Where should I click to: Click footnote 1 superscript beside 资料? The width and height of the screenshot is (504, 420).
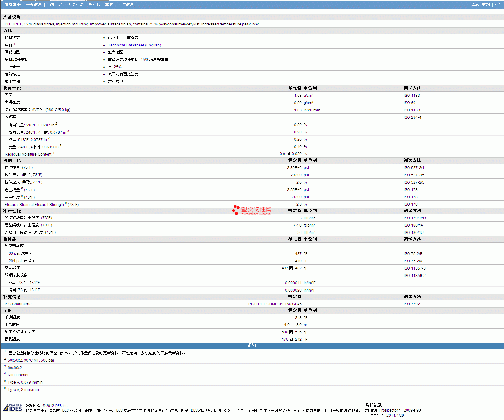pyautogui.click(x=14, y=44)
